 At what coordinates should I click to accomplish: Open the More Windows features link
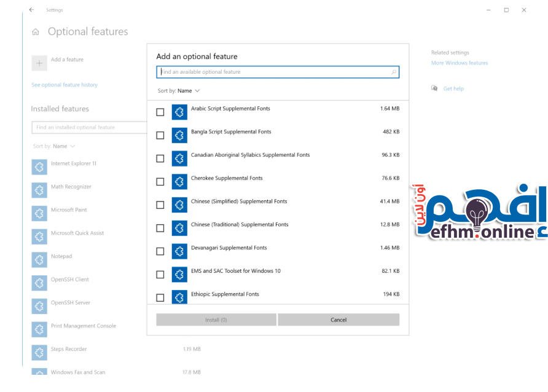pyautogui.click(x=459, y=63)
